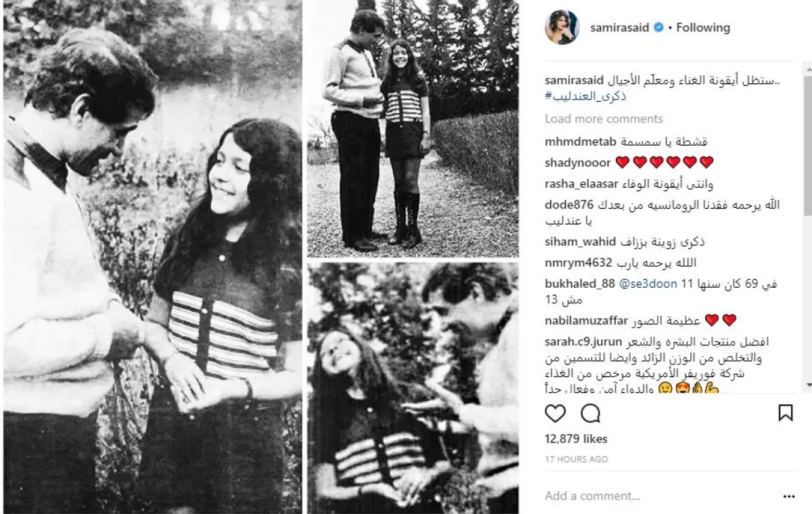Save post using the bookmark icon
Screen dimensions: 812x514
785,413
